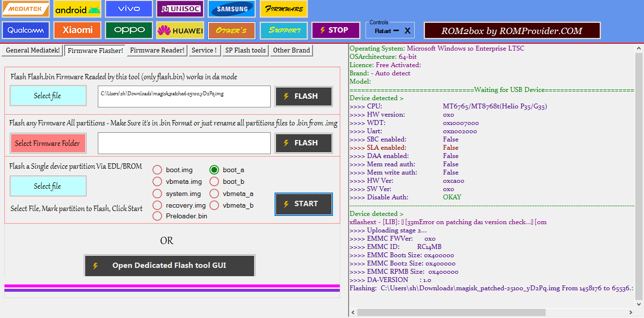This screenshot has width=644, height=318.
Task: Open the Support section
Action: point(284,30)
